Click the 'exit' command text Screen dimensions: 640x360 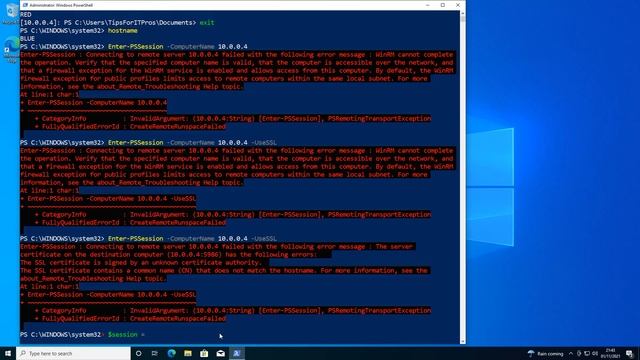click(x=207, y=22)
